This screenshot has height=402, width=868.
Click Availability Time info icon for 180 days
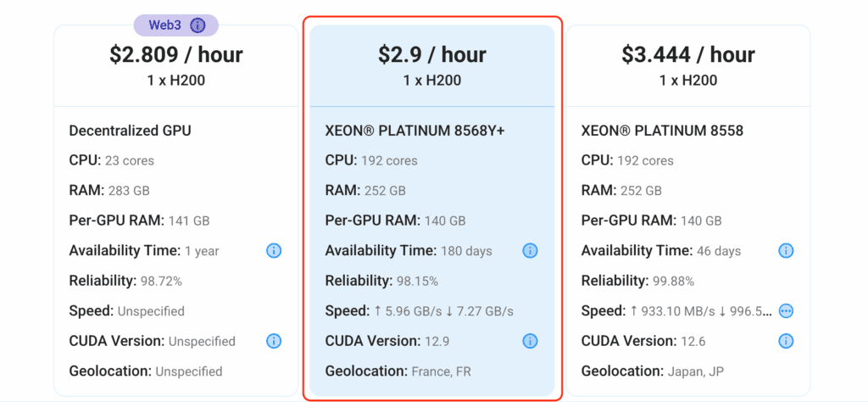530,251
